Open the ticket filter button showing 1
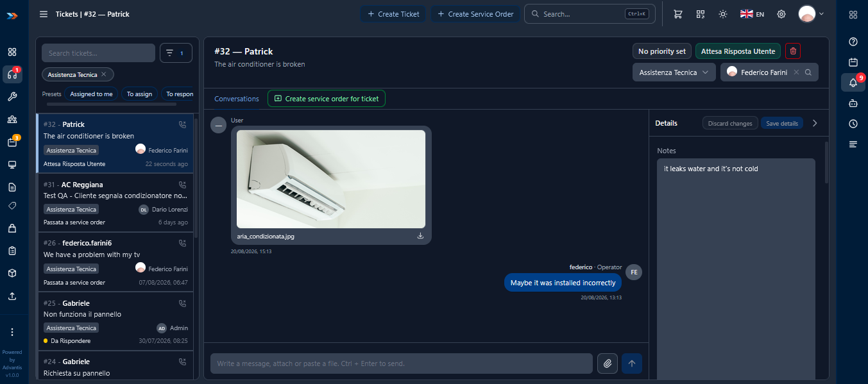Image resolution: width=868 pixels, height=384 pixels. 176,53
